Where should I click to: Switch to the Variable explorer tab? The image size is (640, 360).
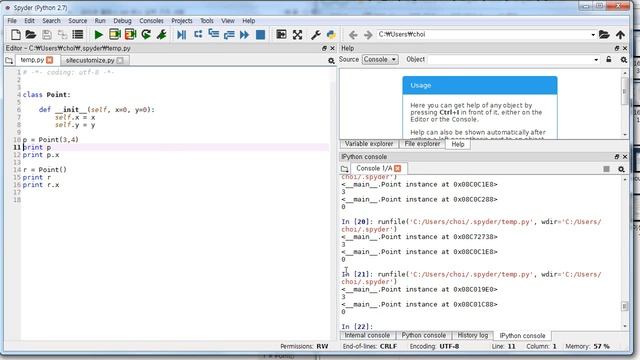[x=369, y=144]
